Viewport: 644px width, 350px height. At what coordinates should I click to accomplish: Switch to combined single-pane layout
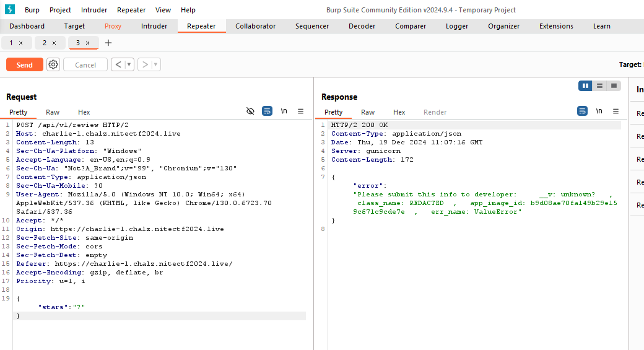[614, 85]
